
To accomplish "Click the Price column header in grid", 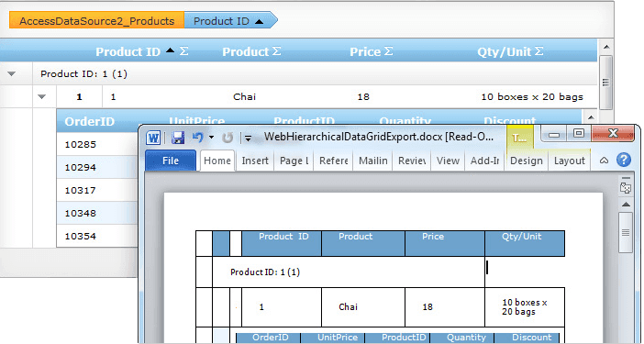I will [365, 51].
